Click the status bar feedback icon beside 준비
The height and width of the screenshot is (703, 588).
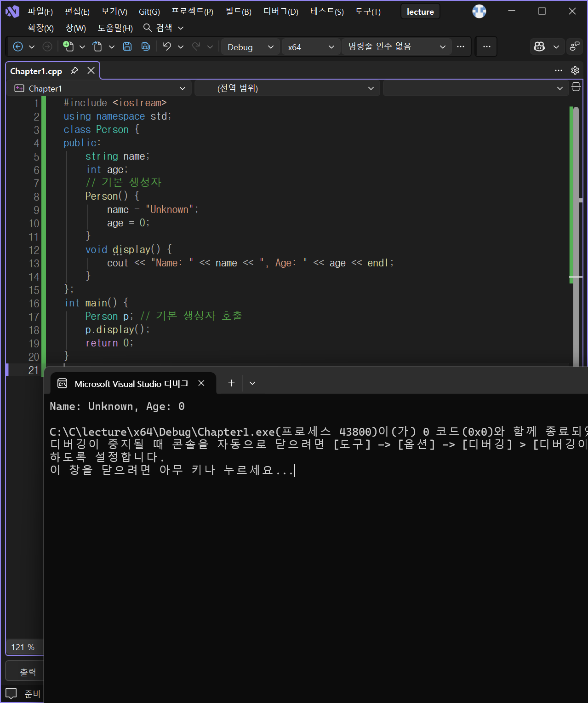click(11, 693)
